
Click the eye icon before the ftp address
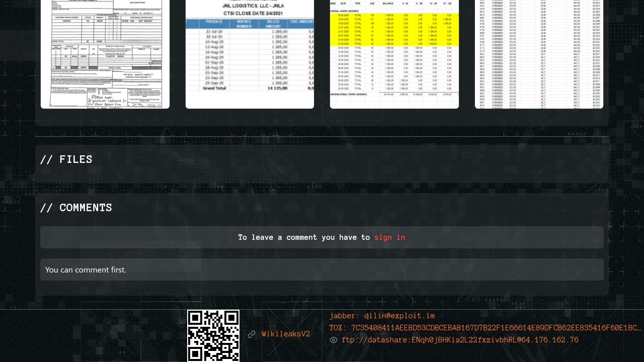[x=334, y=340]
